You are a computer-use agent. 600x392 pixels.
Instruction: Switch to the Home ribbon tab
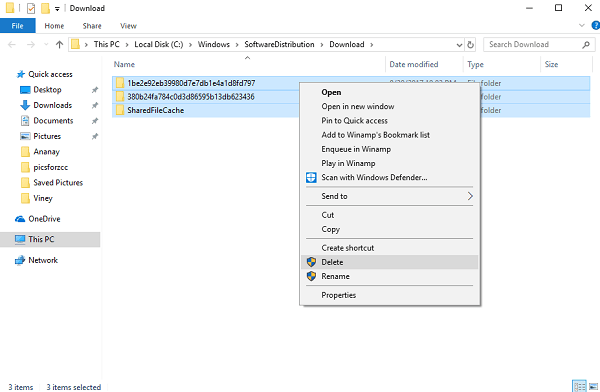pyautogui.click(x=54, y=26)
